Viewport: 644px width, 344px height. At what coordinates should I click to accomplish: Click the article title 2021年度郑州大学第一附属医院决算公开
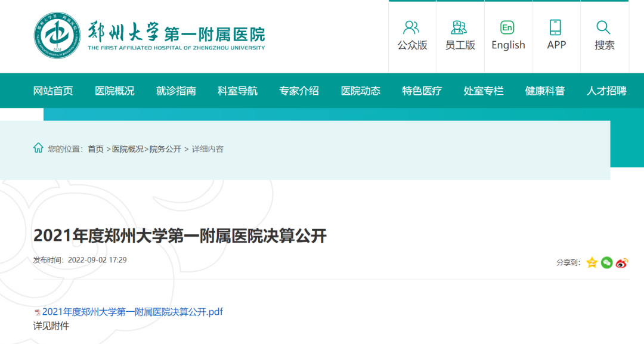180,236
